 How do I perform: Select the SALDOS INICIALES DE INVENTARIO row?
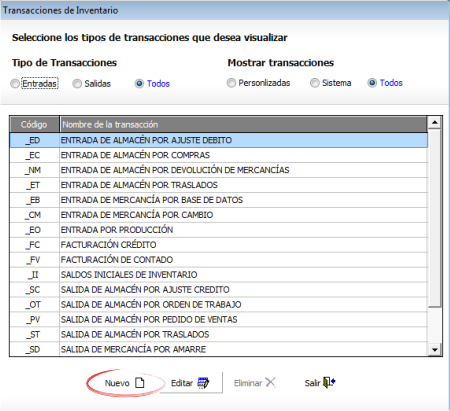click(x=219, y=275)
